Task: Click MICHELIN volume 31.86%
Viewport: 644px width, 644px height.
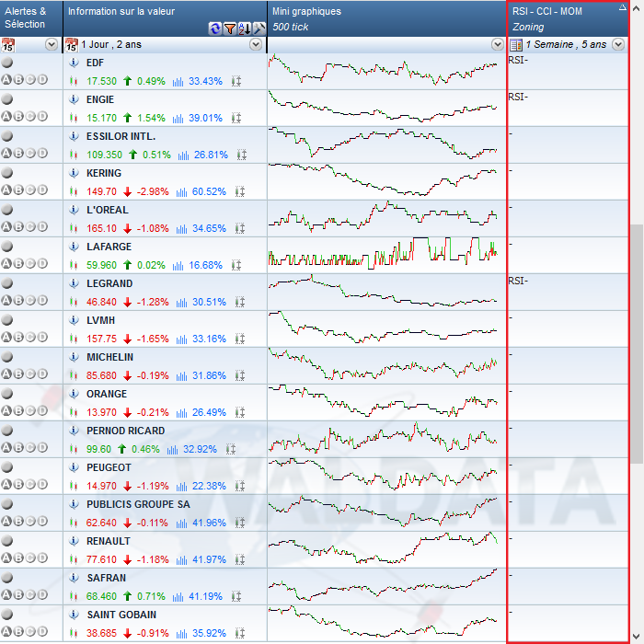Action: pos(209,375)
